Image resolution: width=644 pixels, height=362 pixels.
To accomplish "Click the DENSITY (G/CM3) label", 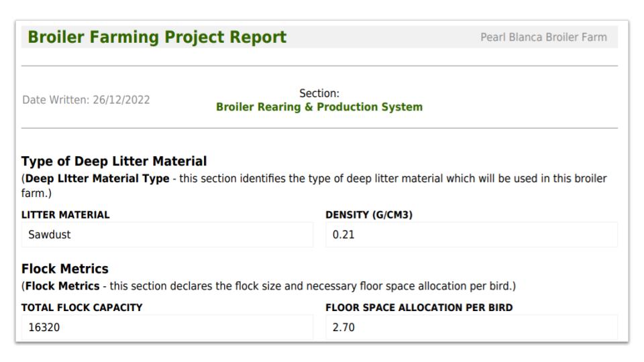I will 369,215.
